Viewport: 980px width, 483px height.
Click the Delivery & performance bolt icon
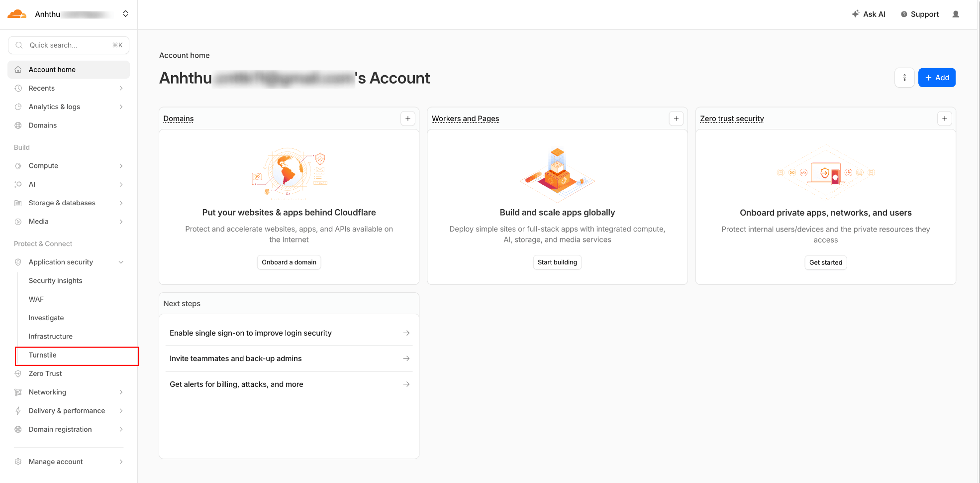[x=18, y=411]
